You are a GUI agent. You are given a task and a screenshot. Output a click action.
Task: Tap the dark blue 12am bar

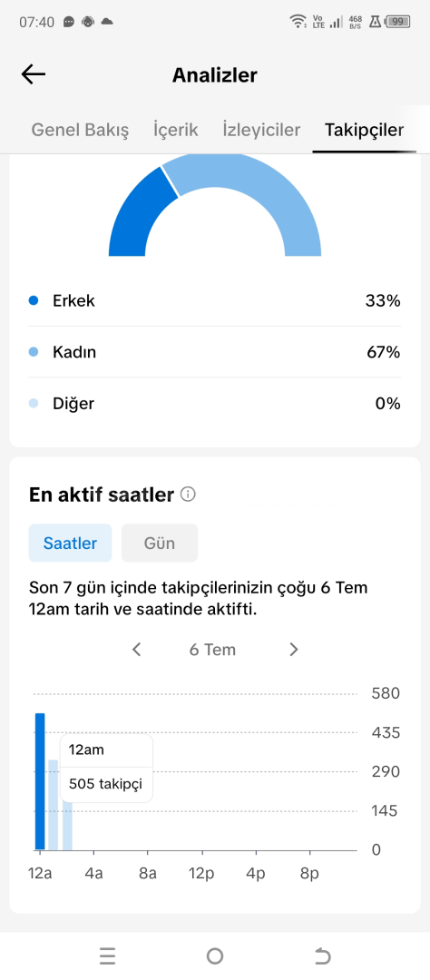40,781
